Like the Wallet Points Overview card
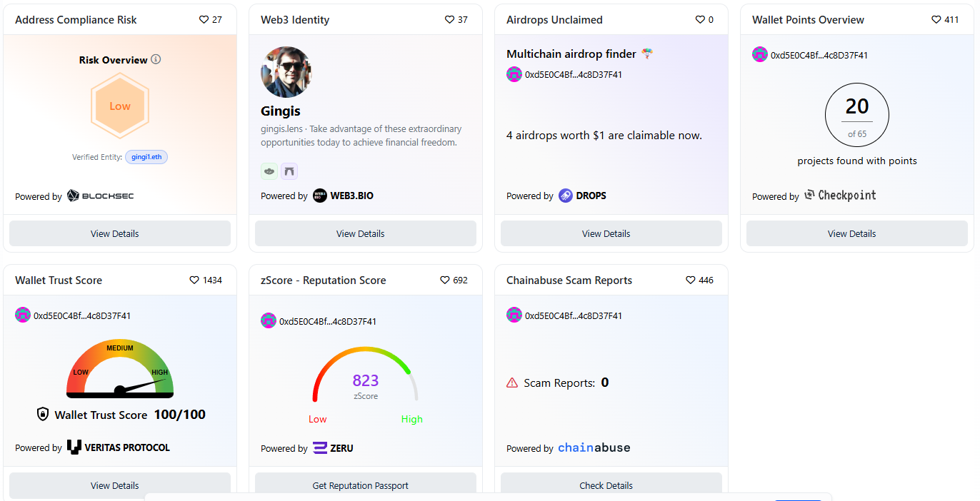Image resolution: width=980 pixels, height=501 pixels. click(x=936, y=20)
